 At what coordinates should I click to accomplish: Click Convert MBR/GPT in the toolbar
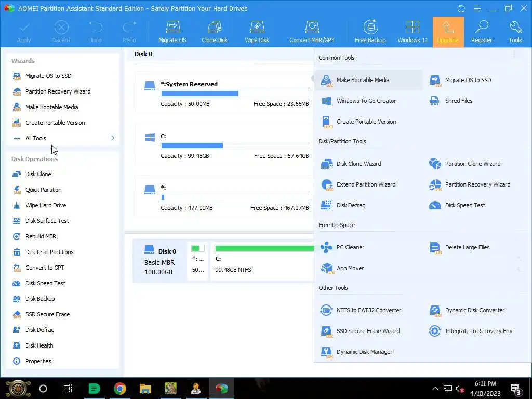point(312,32)
